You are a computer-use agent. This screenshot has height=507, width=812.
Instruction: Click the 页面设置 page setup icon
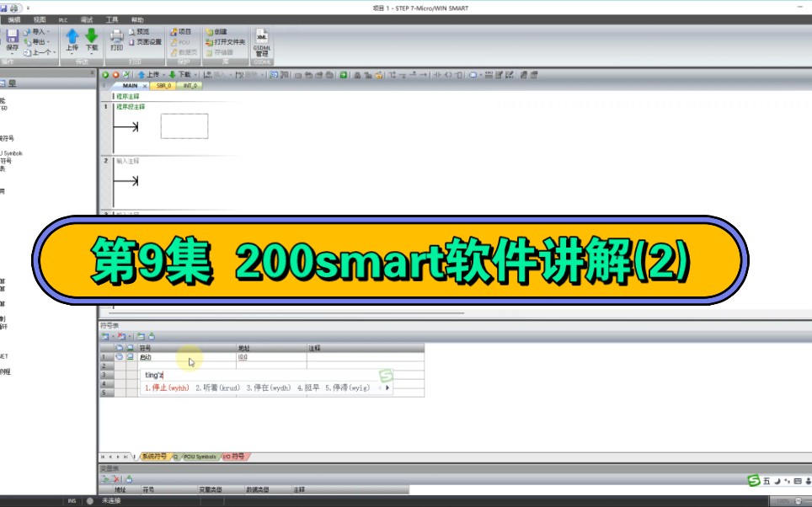[147, 41]
